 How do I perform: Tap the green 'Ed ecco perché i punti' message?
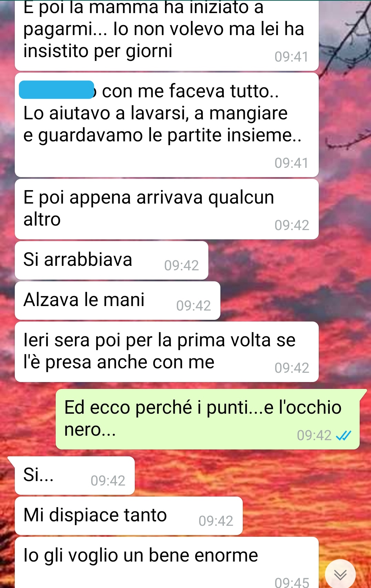click(x=208, y=419)
